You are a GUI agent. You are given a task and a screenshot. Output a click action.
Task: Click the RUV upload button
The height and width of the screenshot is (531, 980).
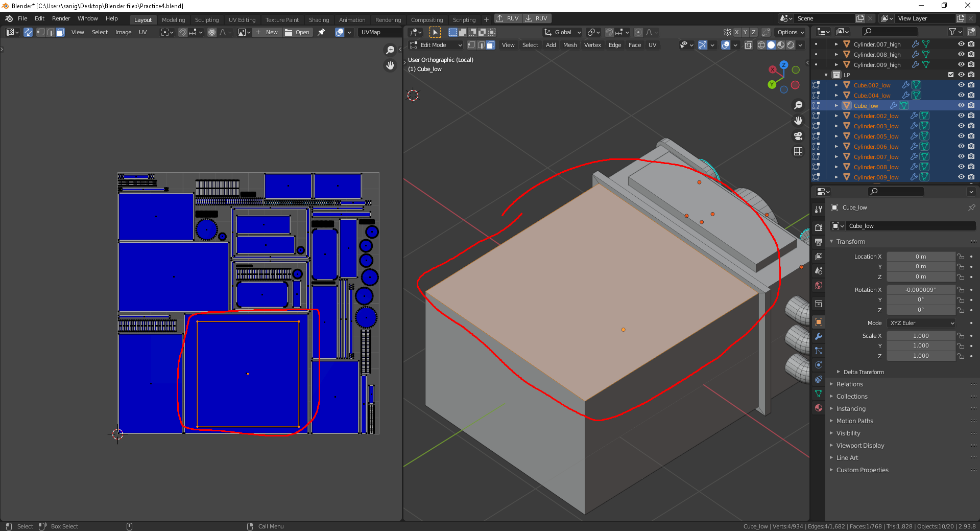(x=508, y=18)
